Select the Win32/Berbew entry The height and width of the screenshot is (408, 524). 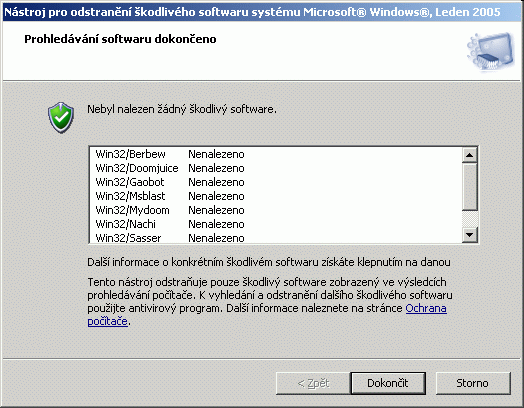click(x=130, y=154)
